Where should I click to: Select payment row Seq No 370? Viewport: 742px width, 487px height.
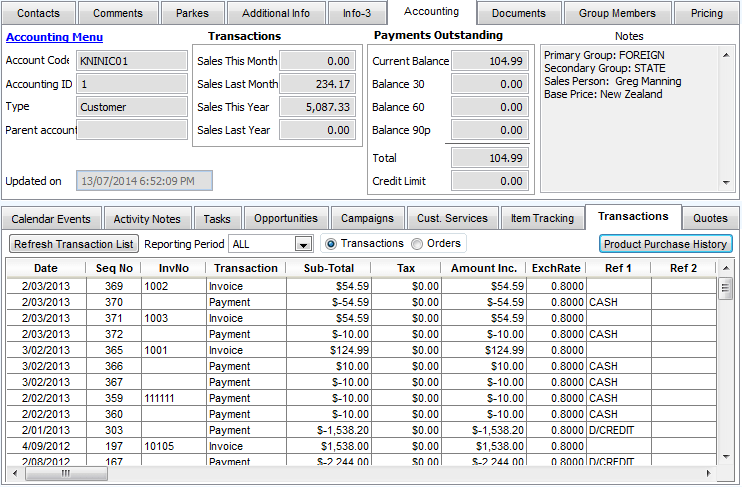(362, 302)
